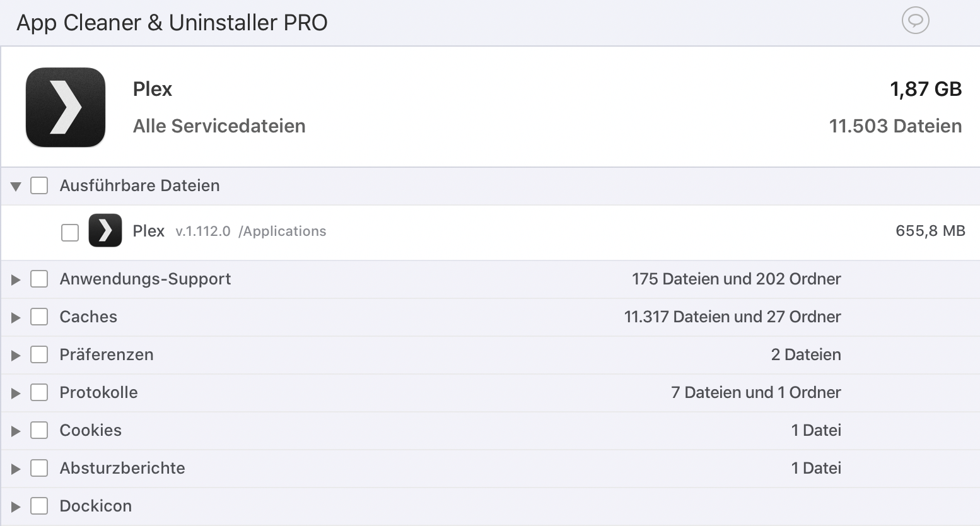Expand the Caches section arrow
The height and width of the screenshot is (526, 980).
pyautogui.click(x=16, y=317)
